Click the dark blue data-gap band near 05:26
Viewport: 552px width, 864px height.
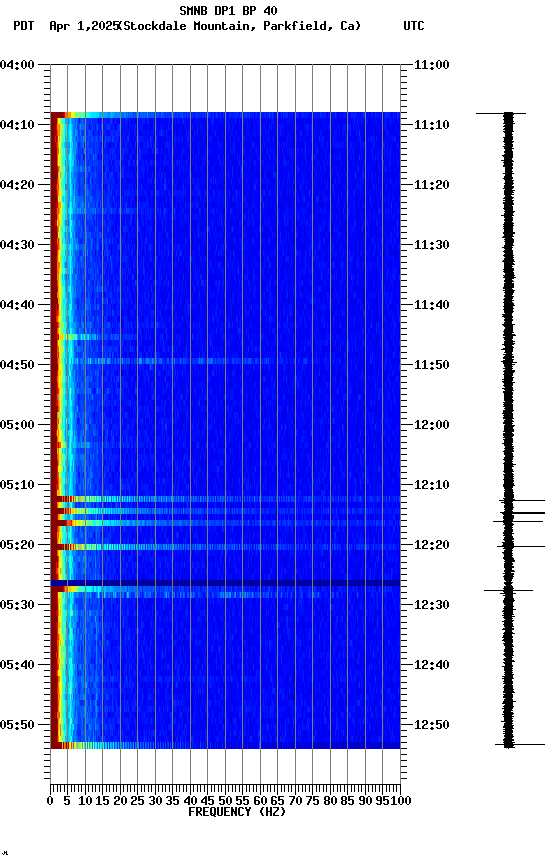point(225,583)
